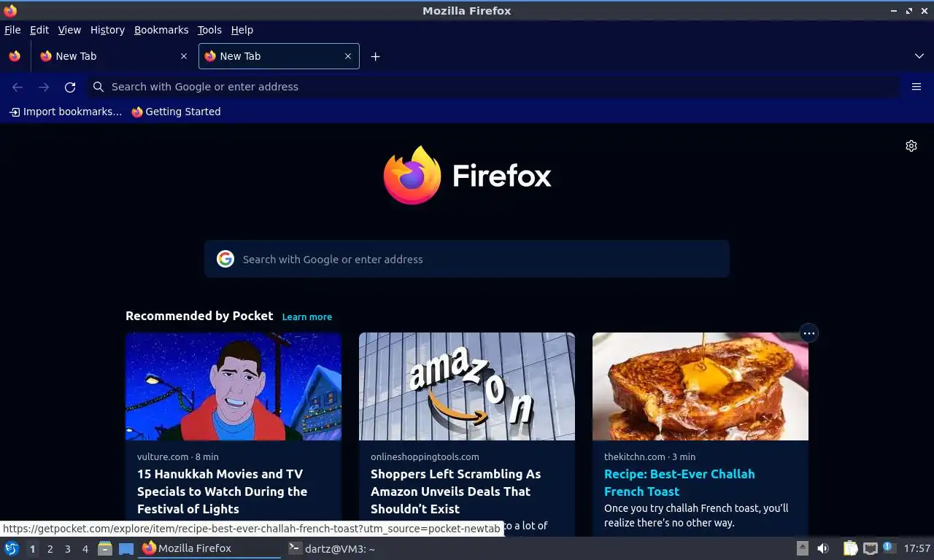Image resolution: width=934 pixels, height=560 pixels.
Task: Open the Firefox View pinned icon
Action: click(15, 56)
